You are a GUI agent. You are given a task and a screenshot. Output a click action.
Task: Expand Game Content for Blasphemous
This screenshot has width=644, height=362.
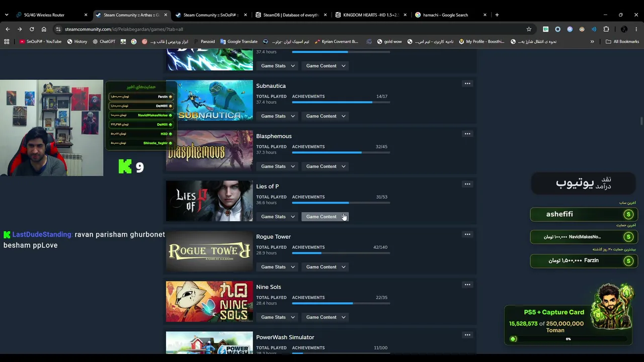(x=326, y=166)
